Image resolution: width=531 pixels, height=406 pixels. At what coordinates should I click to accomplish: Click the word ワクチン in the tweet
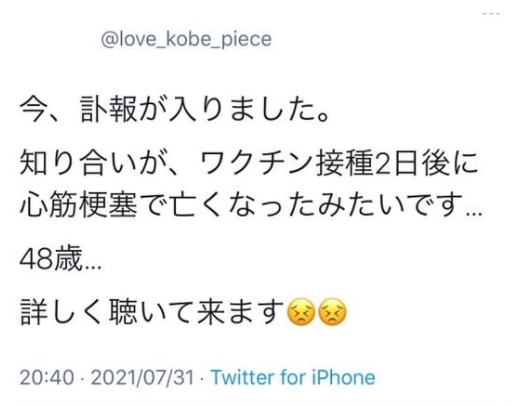[257, 164]
